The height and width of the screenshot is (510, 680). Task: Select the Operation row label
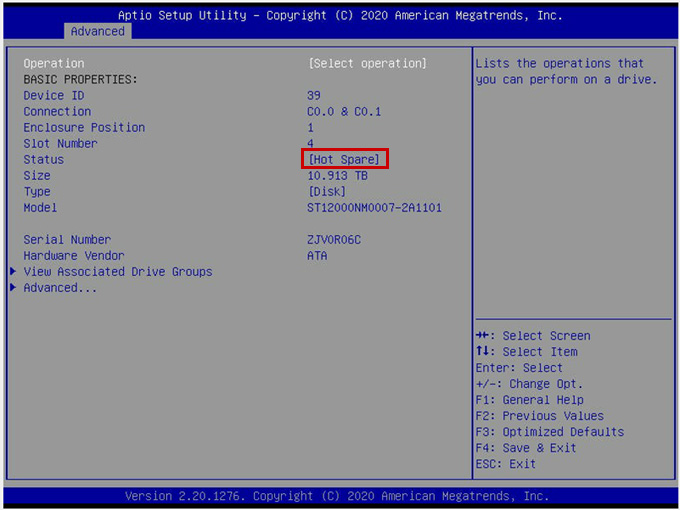[54, 63]
